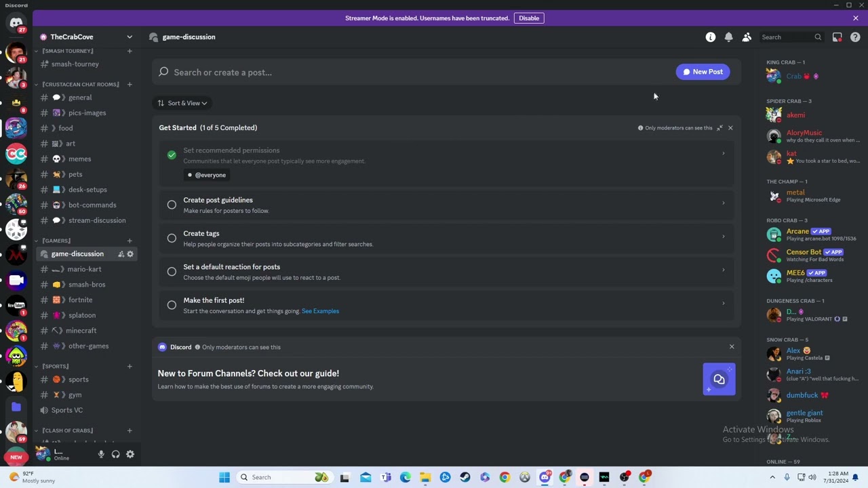Deafen using the headphones icon

pos(116,454)
